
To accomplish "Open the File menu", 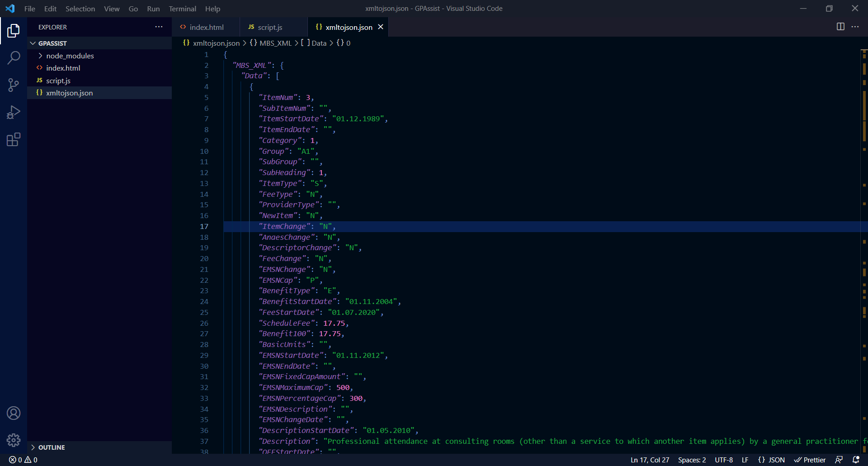I will (x=30, y=9).
